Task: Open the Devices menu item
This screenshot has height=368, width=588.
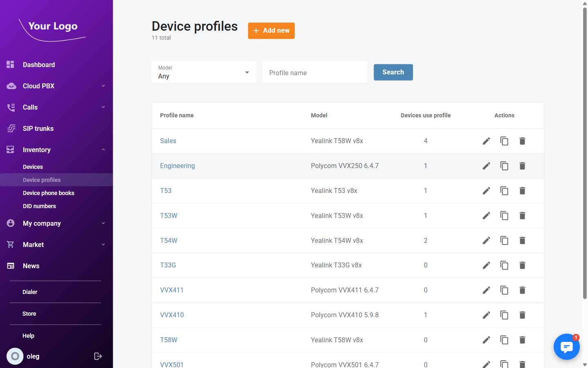Action: pyautogui.click(x=33, y=166)
